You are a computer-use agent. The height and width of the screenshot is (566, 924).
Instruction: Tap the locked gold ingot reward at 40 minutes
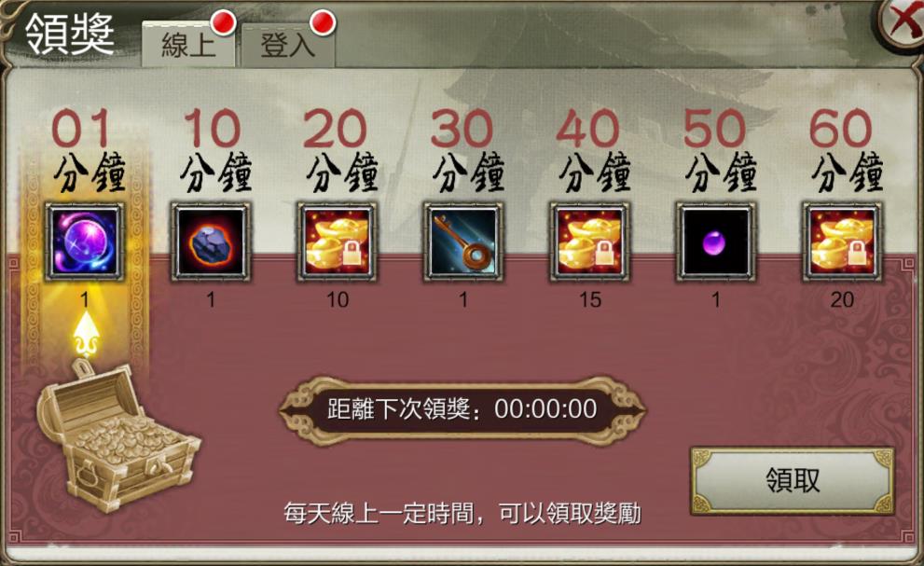[x=589, y=242]
